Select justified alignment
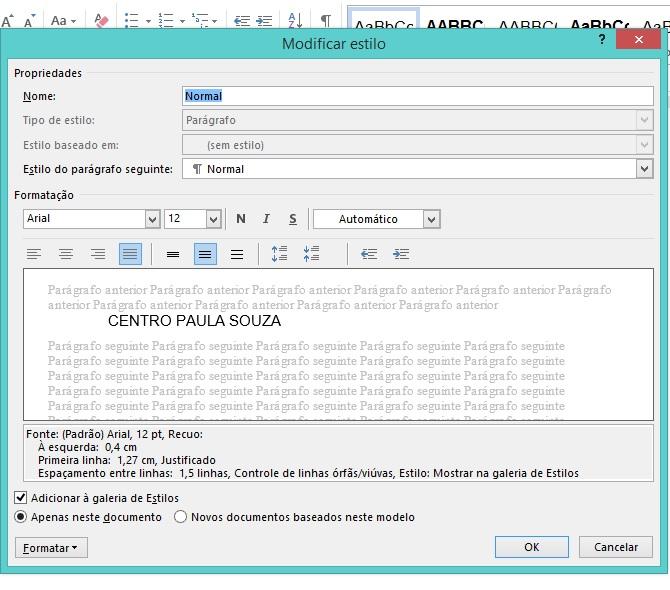This screenshot has height=590, width=670. point(130,255)
